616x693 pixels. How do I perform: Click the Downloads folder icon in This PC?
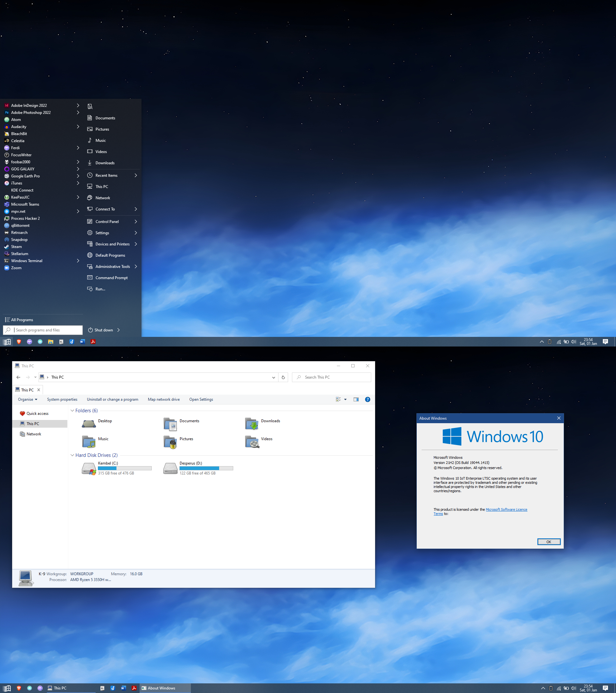point(252,424)
